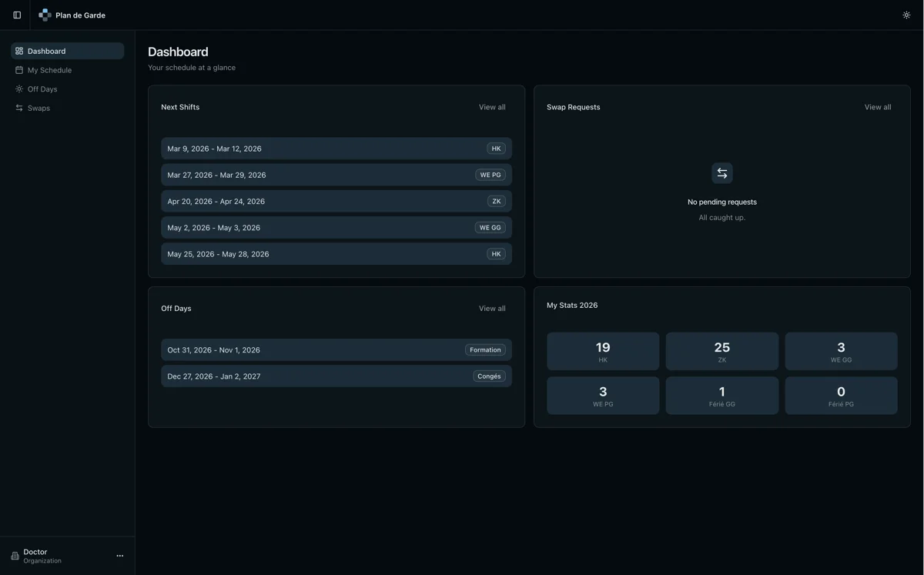The image size is (924, 575).
Task: Open the Doctor account options menu
Action: pyautogui.click(x=119, y=556)
